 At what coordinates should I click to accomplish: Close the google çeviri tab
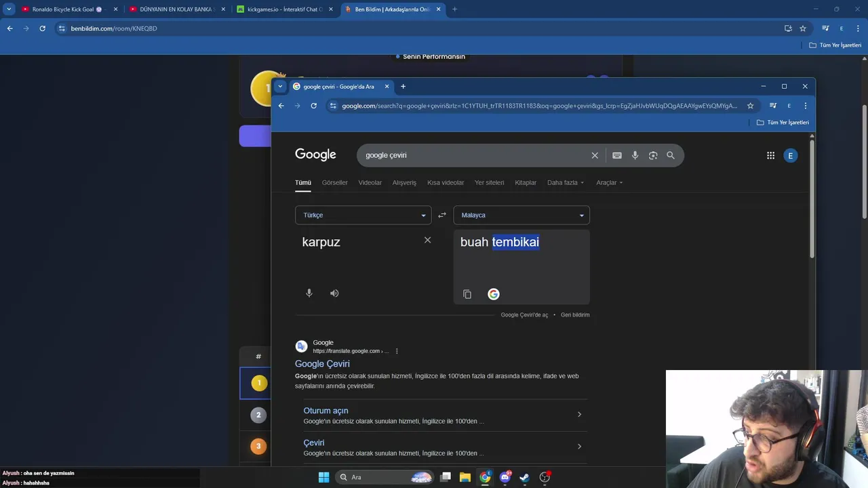387,86
